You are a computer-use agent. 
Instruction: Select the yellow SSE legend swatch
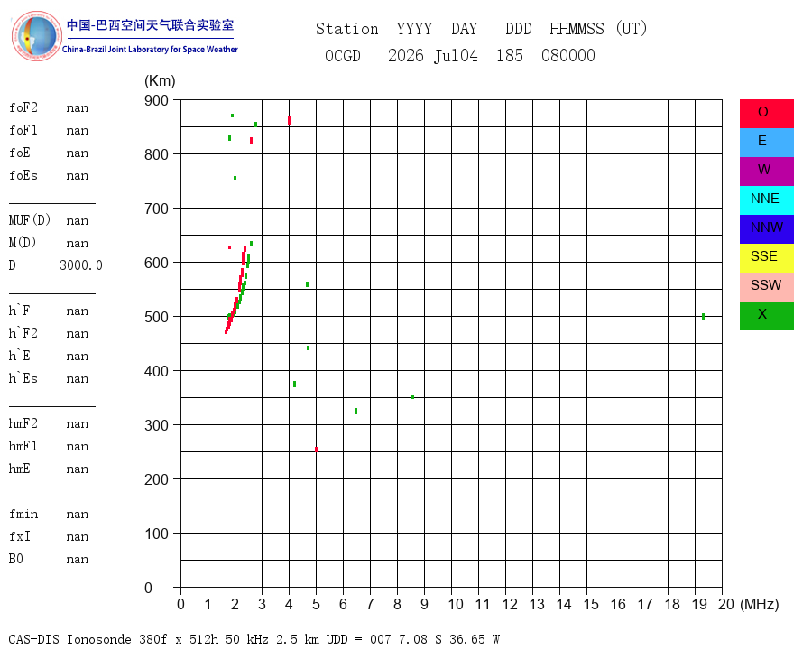pos(766,258)
